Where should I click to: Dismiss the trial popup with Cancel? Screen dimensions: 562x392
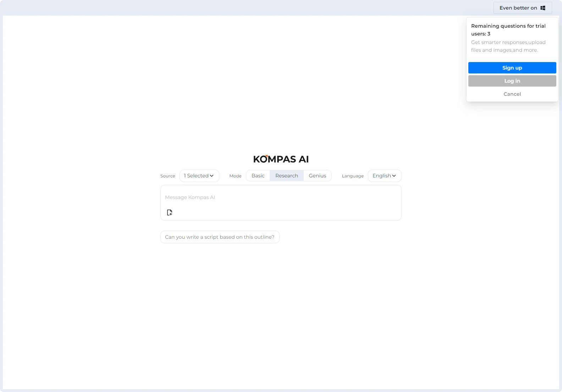pyautogui.click(x=512, y=94)
